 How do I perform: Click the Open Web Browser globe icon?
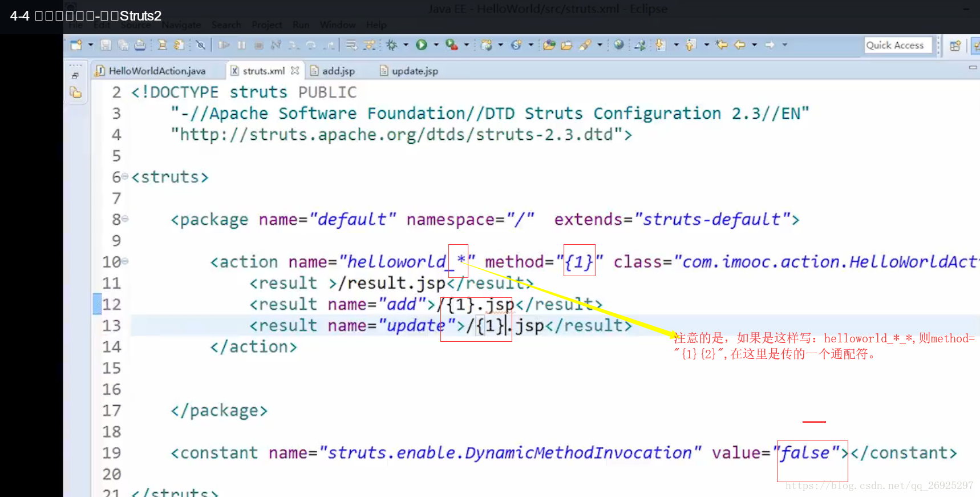point(619,45)
